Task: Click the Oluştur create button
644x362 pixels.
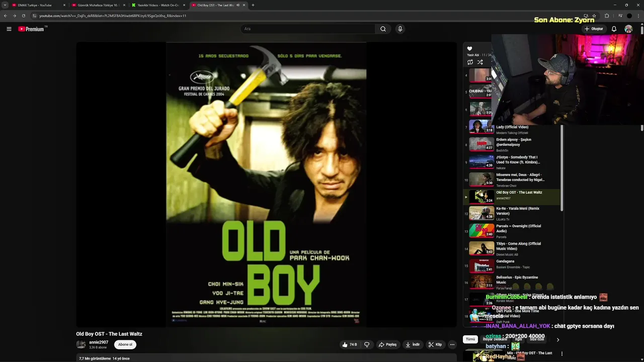Action: point(594,29)
